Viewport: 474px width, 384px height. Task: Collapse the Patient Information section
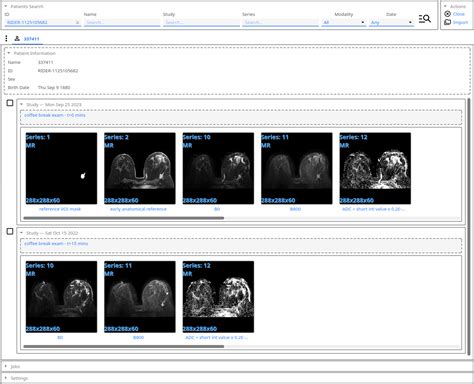coord(9,53)
